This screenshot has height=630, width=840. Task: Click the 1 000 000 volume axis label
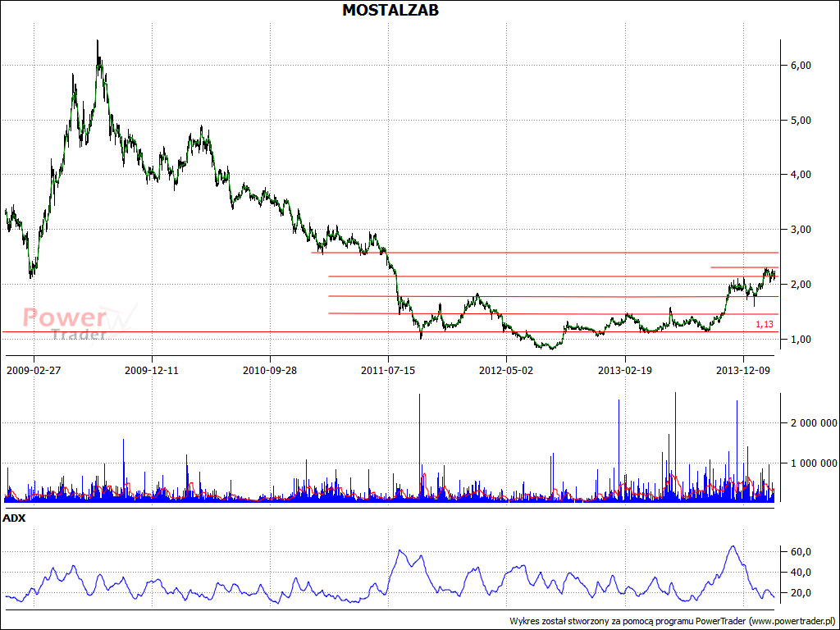point(813,463)
